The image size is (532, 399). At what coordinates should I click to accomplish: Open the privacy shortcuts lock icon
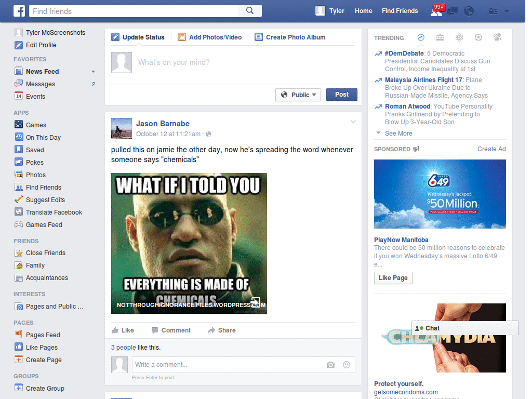click(x=493, y=11)
